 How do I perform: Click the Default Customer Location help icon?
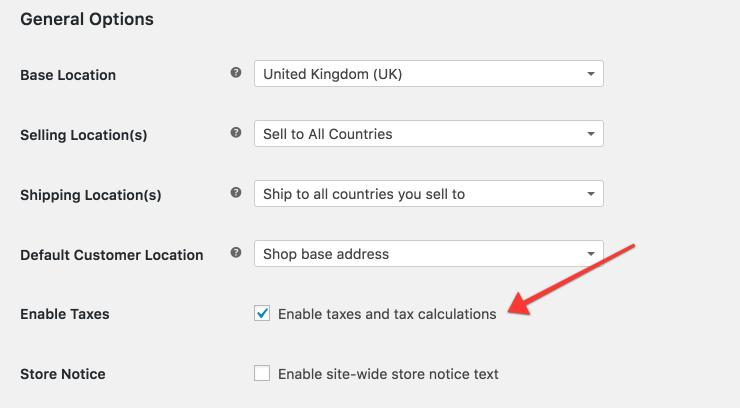236,252
